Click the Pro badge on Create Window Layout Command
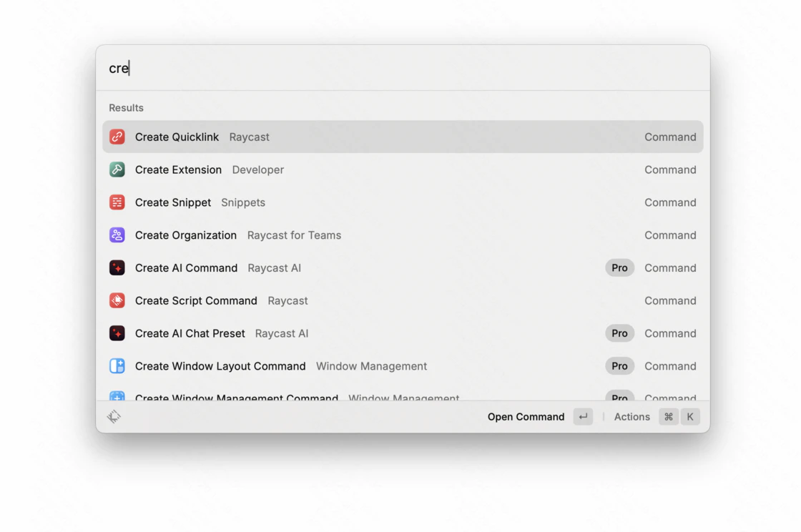Image resolution: width=801 pixels, height=532 pixels. [x=619, y=365]
